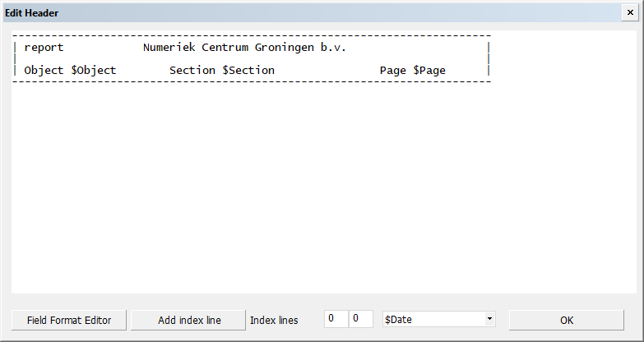Click the $Section placeholder variable
Screen dimensions: 644x342
pos(248,71)
